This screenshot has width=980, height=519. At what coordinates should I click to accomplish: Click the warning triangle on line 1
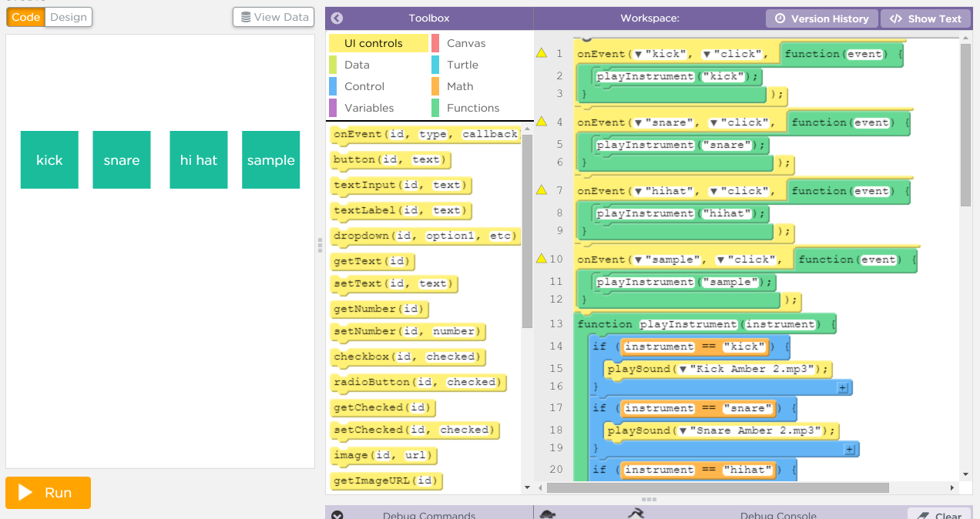pyautogui.click(x=542, y=53)
